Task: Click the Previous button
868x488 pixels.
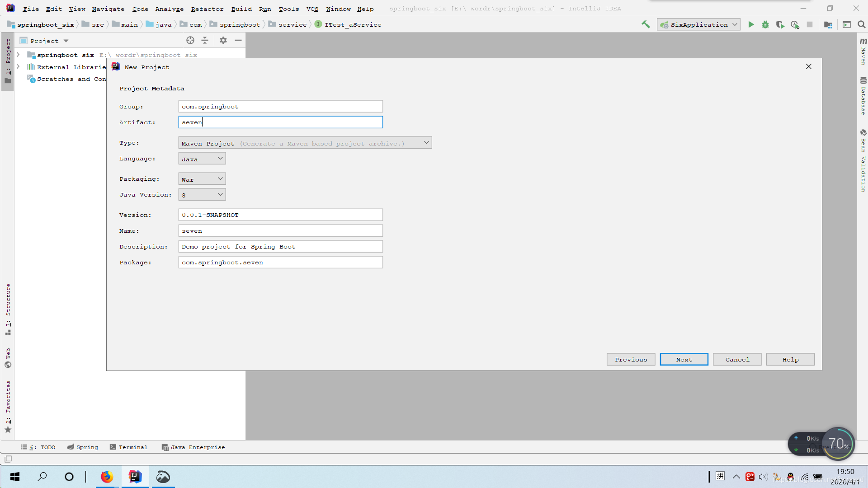Action: 631,359
